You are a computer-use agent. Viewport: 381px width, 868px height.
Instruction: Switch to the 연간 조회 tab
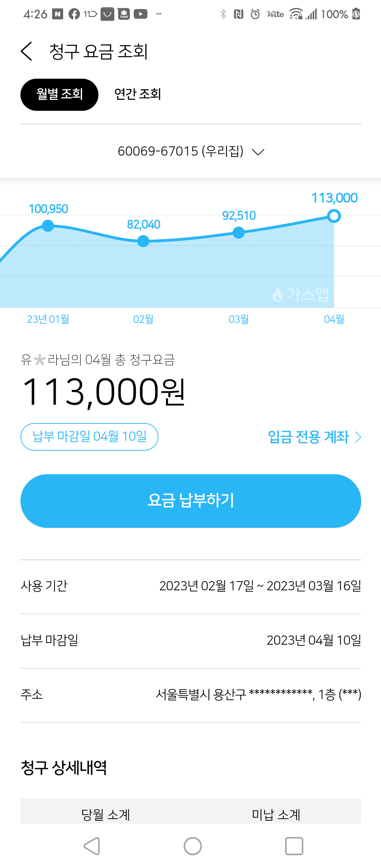point(138,95)
